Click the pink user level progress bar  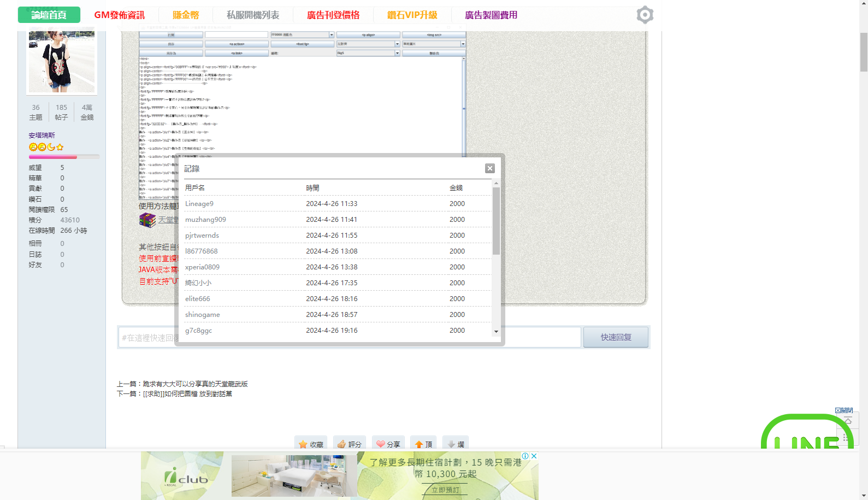[64, 157]
